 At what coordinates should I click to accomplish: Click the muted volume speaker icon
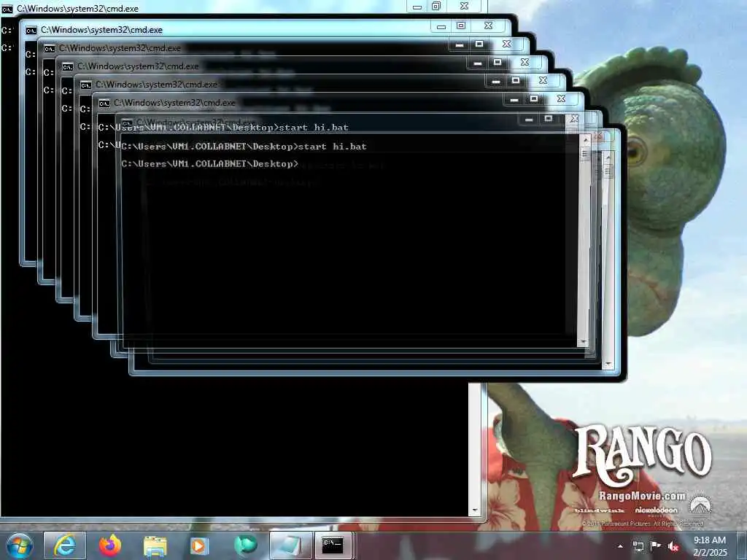pos(673,546)
